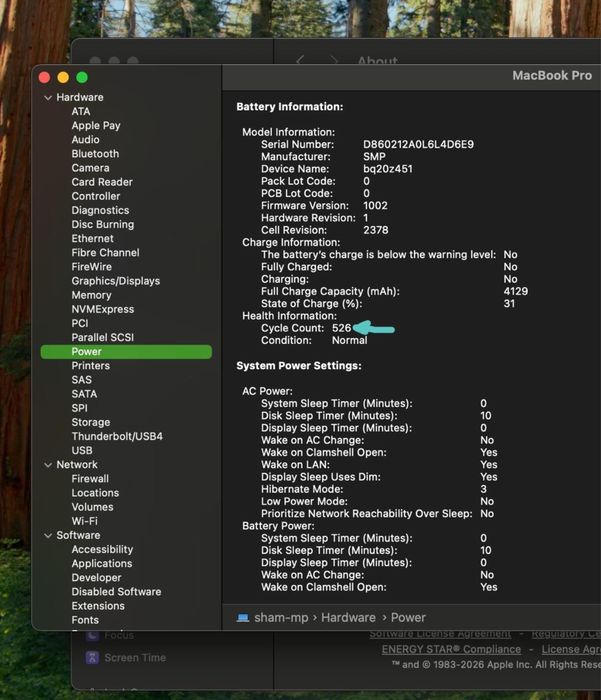
Task: Select Memory in the Hardware list
Action: (x=91, y=295)
